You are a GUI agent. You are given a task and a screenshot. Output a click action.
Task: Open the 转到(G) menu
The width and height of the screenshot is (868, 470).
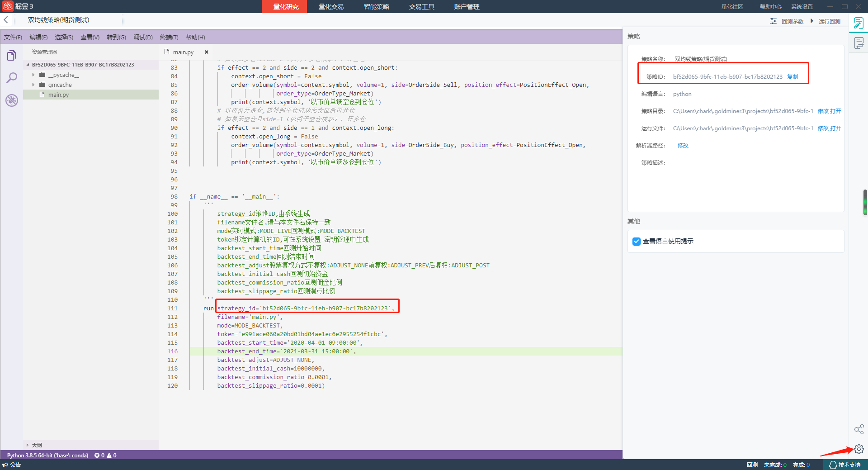coord(117,37)
